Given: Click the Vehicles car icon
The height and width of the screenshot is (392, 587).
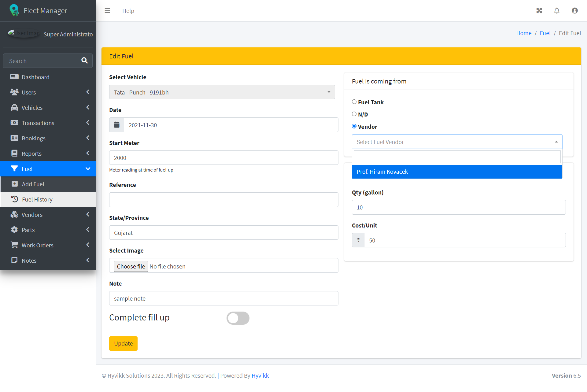Looking at the screenshot, I should pos(14,107).
